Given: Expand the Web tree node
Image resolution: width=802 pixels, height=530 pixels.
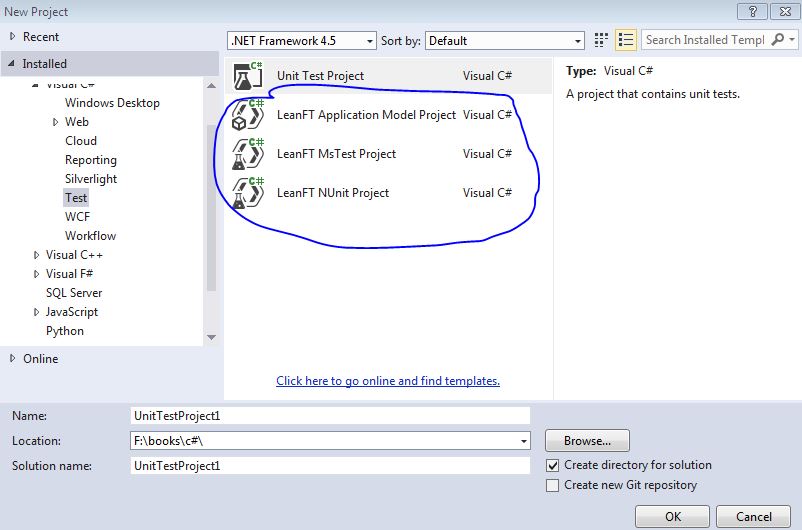Looking at the screenshot, I should pos(55,122).
